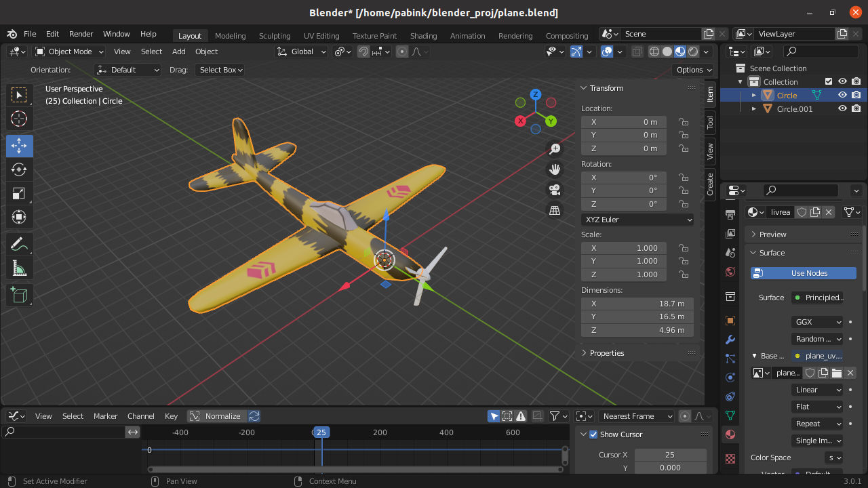This screenshot has width=868, height=488.
Task: Open XYZ Euler rotation mode dropdown
Action: click(637, 220)
